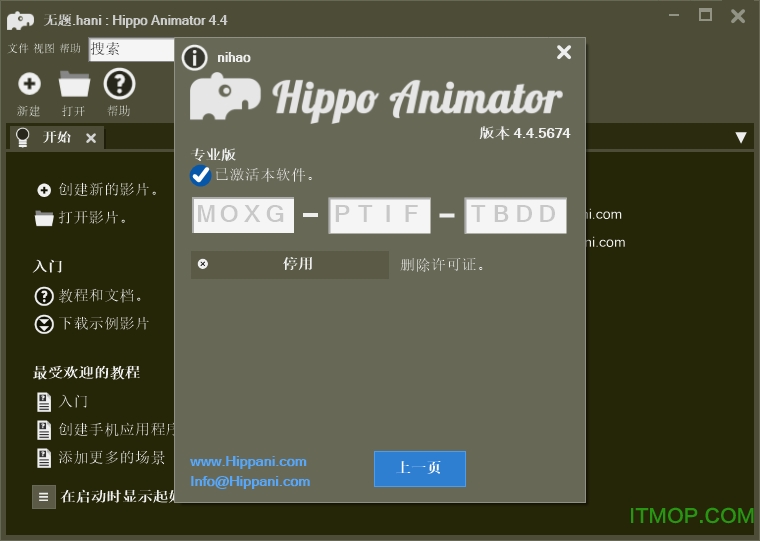Click document icon beside 添加更多的场景
The width and height of the screenshot is (760, 541).
pos(44,458)
